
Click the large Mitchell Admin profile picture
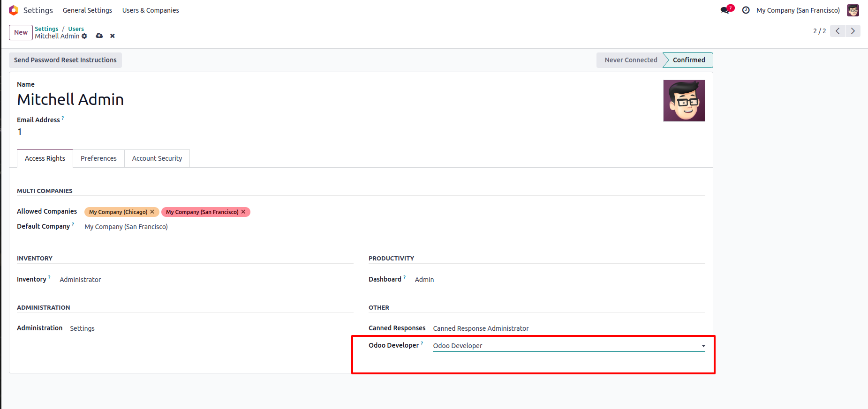pyautogui.click(x=684, y=101)
